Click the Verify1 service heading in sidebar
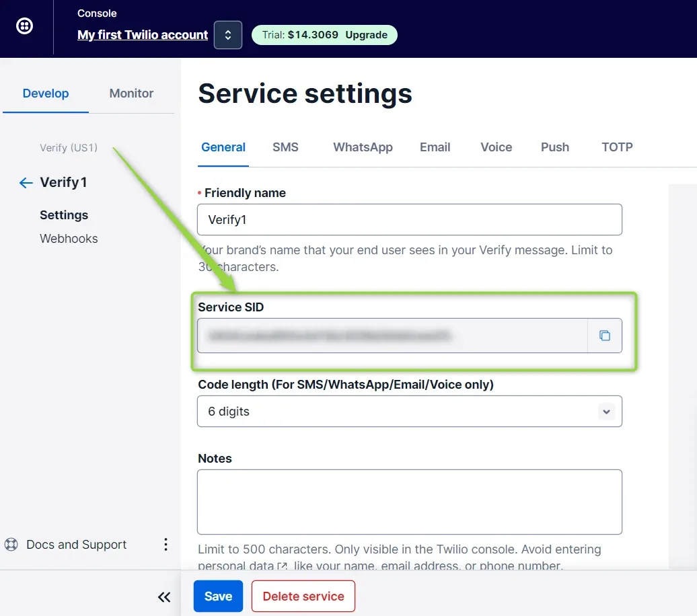The height and width of the screenshot is (616, 697). (x=63, y=182)
